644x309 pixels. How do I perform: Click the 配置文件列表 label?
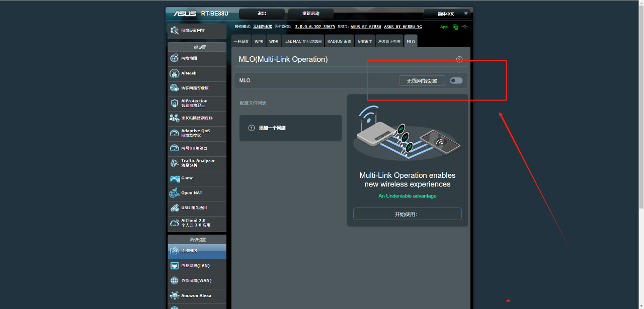pos(253,103)
